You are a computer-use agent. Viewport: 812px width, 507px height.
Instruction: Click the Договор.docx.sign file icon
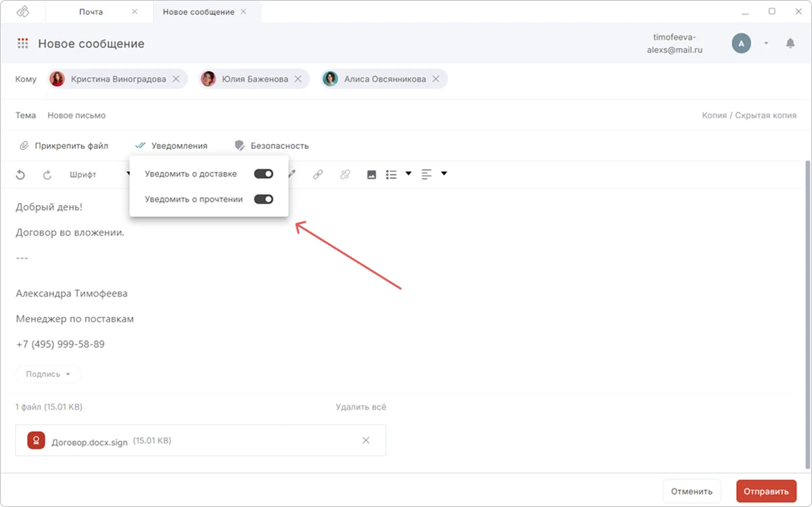pyautogui.click(x=36, y=440)
